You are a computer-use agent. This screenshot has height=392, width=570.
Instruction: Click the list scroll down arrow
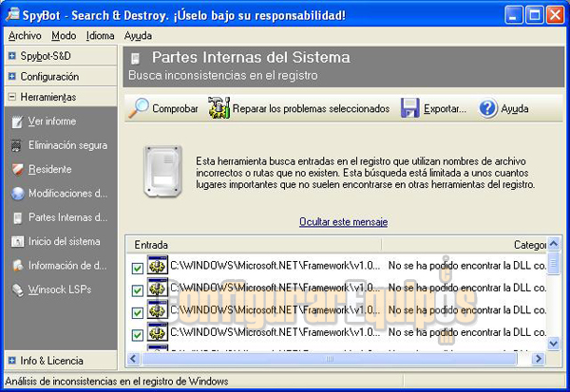click(x=553, y=343)
